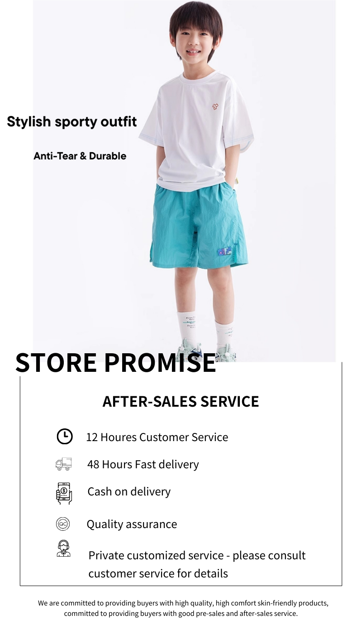Click the Quality assurance label
The height and width of the screenshot is (644, 362).
pos(132,524)
